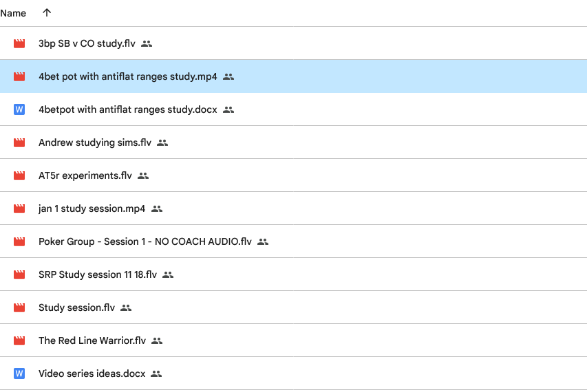Open 4bet pot with antiflat ranges study.mp4
Screen dimensions: 587x392
[127, 77]
